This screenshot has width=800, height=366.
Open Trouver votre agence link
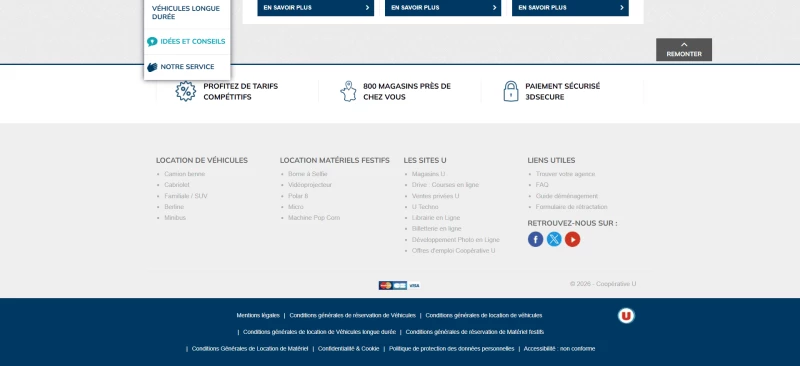click(x=565, y=174)
